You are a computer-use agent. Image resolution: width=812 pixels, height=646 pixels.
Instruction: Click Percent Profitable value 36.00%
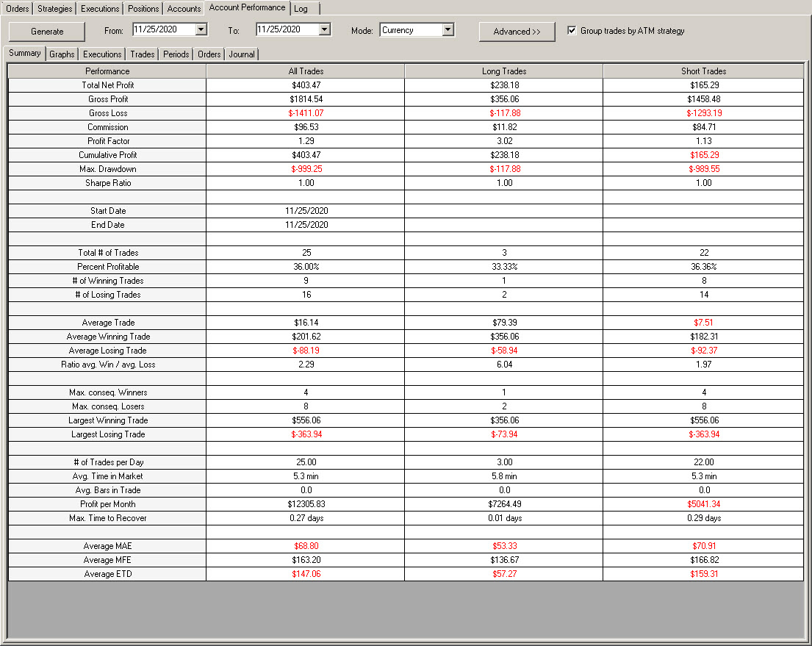tap(306, 267)
